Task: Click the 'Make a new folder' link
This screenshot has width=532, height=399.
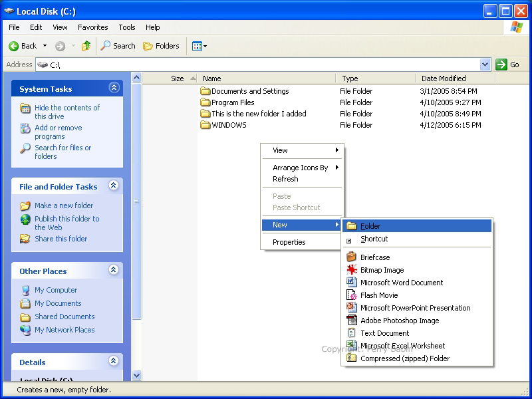Action: (x=64, y=205)
